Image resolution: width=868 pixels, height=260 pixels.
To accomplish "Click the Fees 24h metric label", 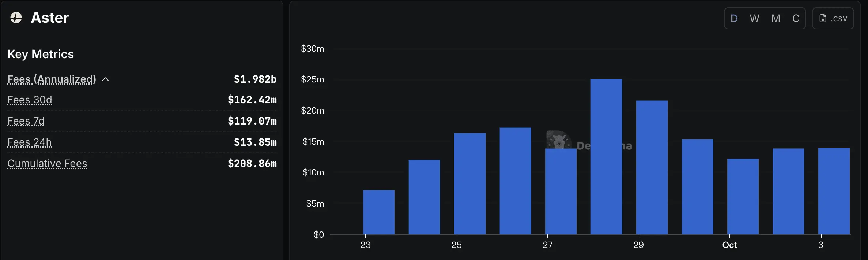I will [x=30, y=142].
